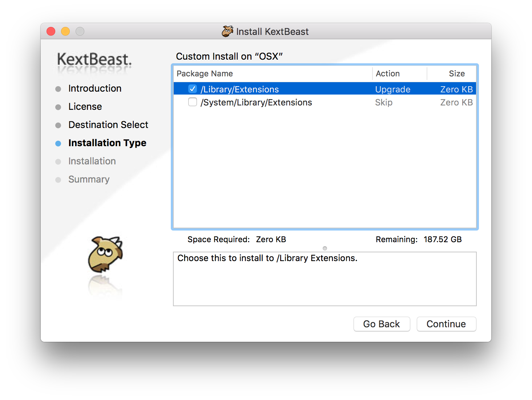This screenshot has width=532, height=400.
Task: Select the /Library/Extensions package row
Action: pyautogui.click(x=325, y=89)
